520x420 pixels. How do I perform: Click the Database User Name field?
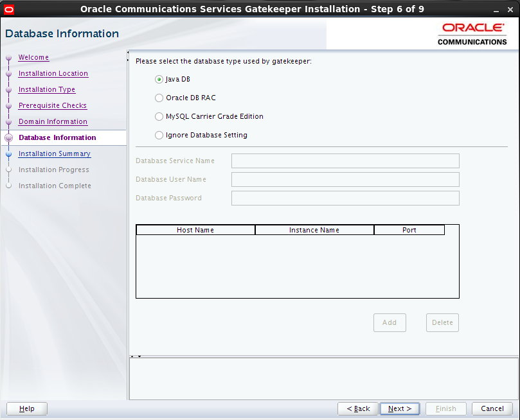[x=345, y=180]
